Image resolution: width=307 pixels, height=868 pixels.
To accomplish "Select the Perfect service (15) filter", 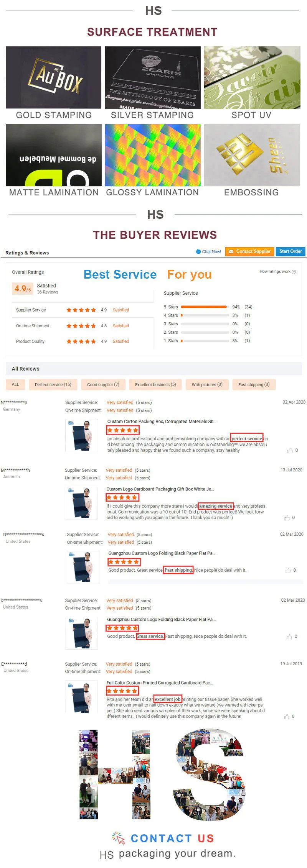I will (x=53, y=384).
